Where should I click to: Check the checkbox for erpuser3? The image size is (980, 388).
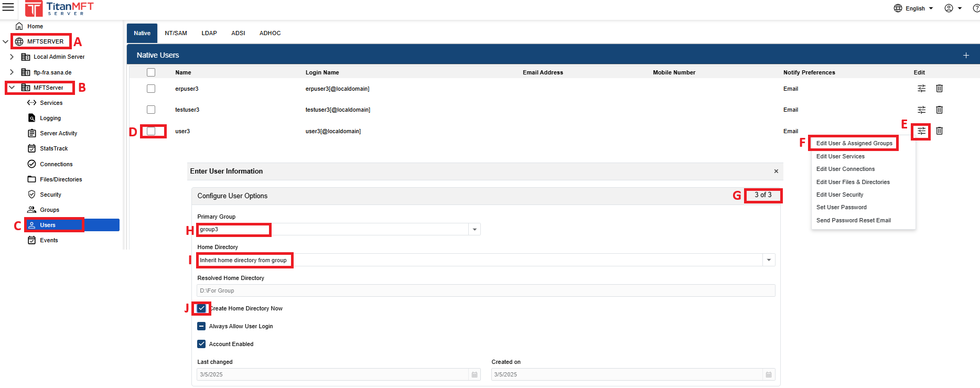click(151, 89)
